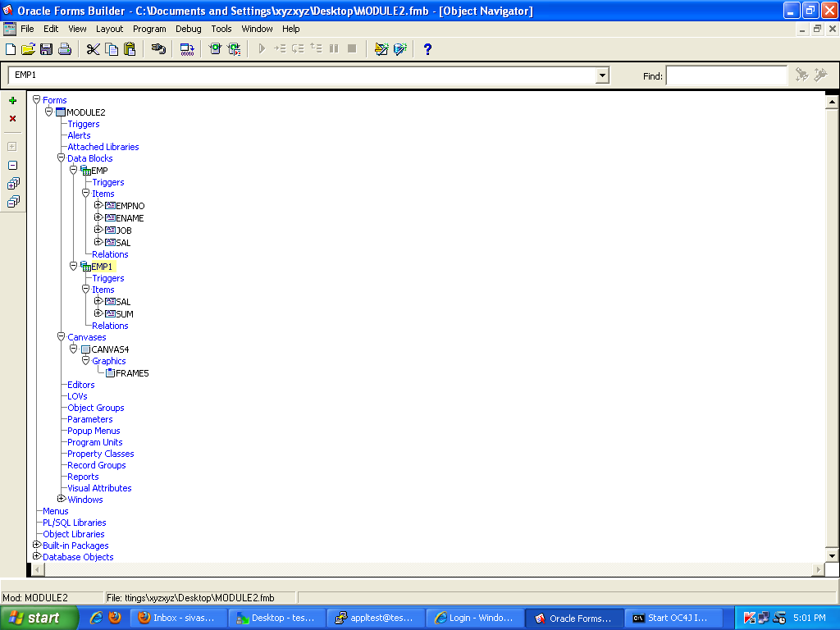Viewport: 840px width, 630px height.
Task: Select the Program Units node
Action: pos(95,442)
